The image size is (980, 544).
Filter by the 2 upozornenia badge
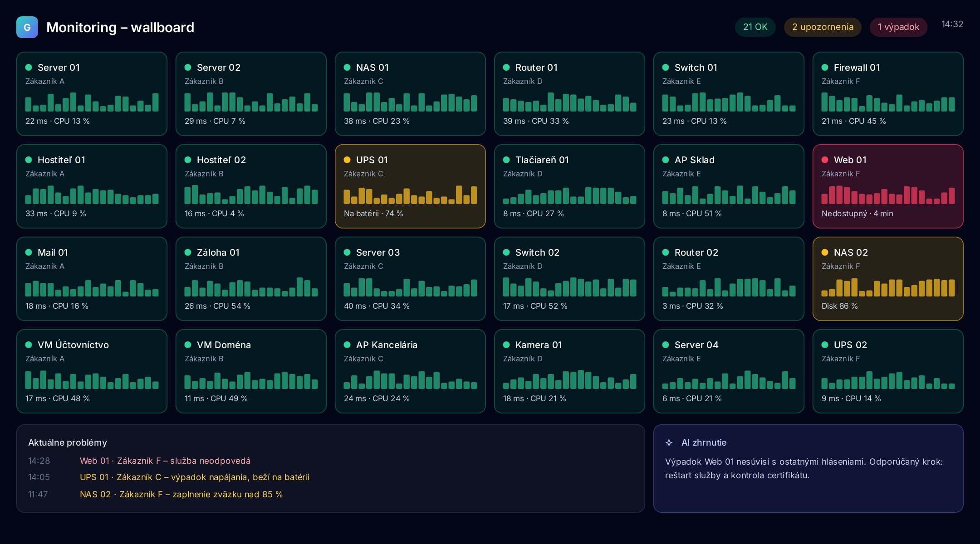click(823, 27)
